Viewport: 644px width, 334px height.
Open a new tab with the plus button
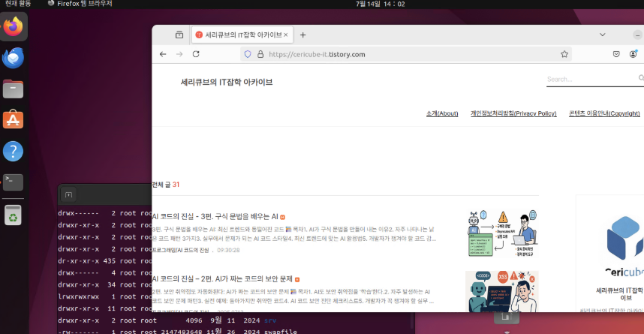[x=302, y=35]
